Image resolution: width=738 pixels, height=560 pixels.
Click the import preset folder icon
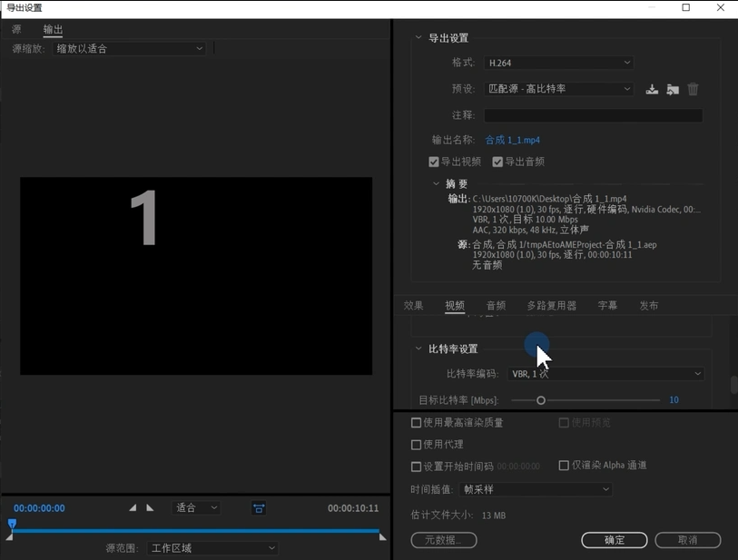[x=673, y=89]
